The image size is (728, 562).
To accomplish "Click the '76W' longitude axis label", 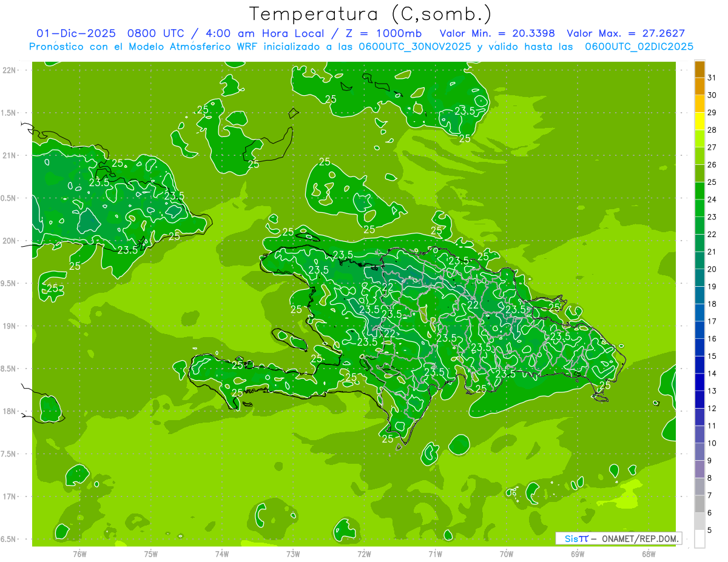I will (x=79, y=554).
